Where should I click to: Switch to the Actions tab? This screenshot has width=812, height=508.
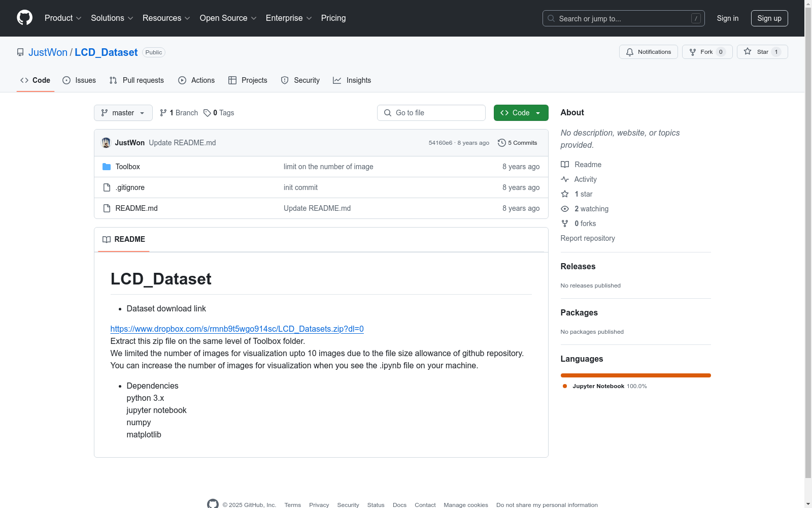point(196,80)
